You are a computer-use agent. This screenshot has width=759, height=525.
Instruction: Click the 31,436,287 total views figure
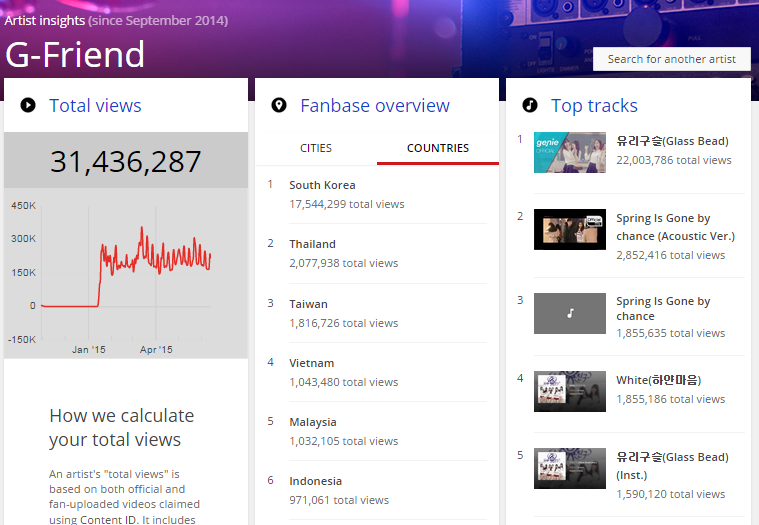pyautogui.click(x=126, y=161)
